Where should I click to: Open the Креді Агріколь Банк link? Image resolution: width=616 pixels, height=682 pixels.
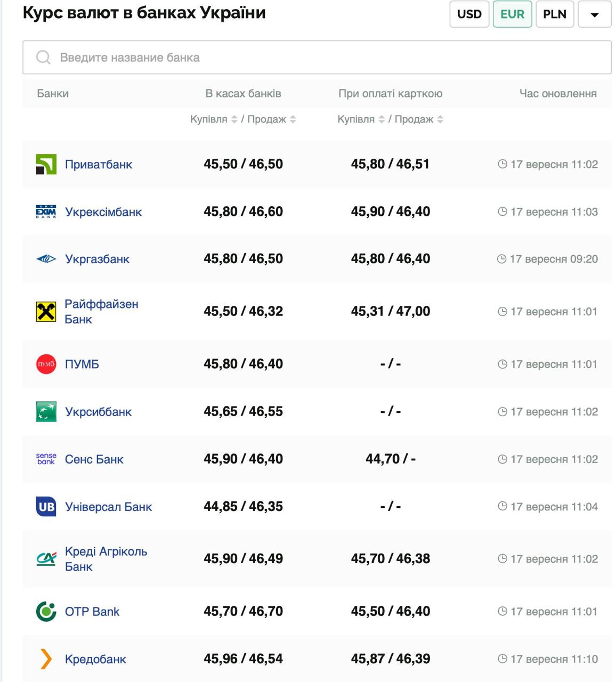click(106, 559)
